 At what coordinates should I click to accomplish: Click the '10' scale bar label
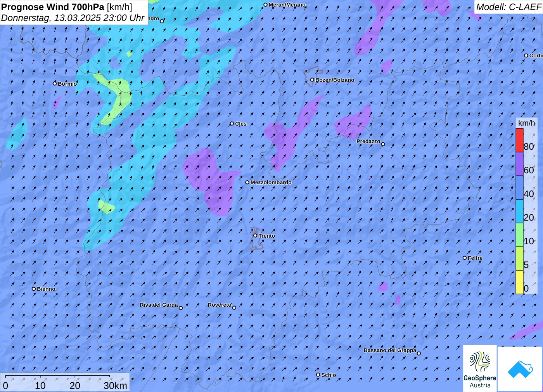coord(40,385)
